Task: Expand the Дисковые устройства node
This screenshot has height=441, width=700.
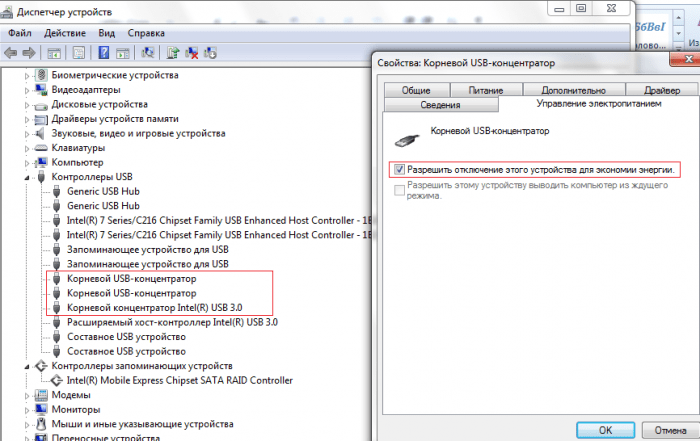Action: click(x=27, y=104)
